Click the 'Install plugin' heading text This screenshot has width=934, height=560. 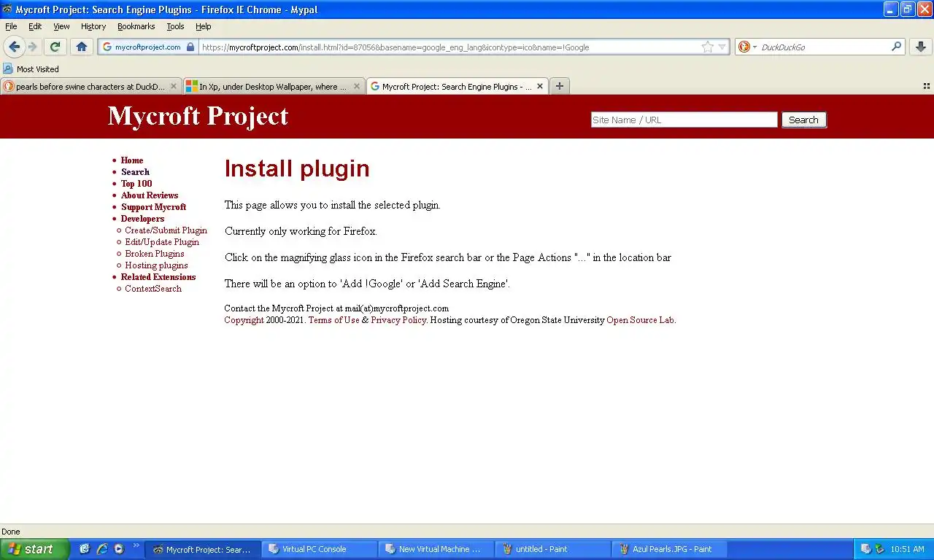click(297, 168)
